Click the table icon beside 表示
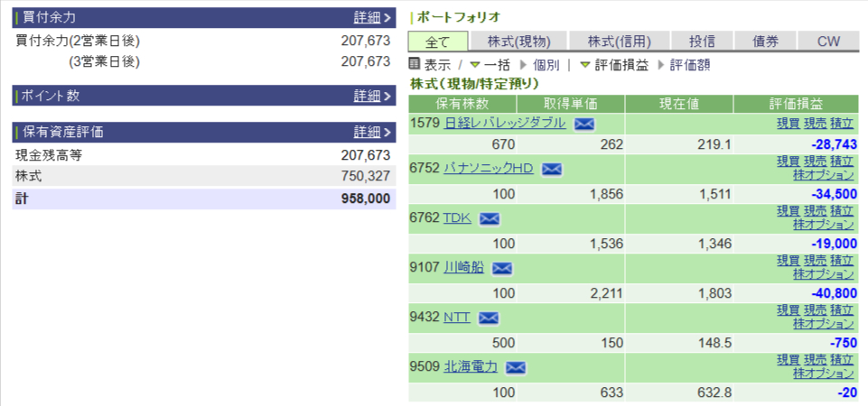This screenshot has height=406, width=868. click(415, 64)
